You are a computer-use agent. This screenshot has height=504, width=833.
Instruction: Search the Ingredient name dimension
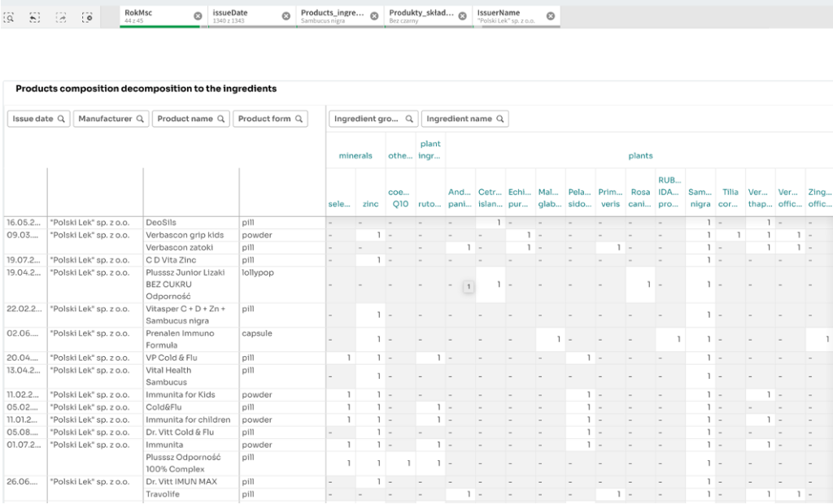[499, 119]
